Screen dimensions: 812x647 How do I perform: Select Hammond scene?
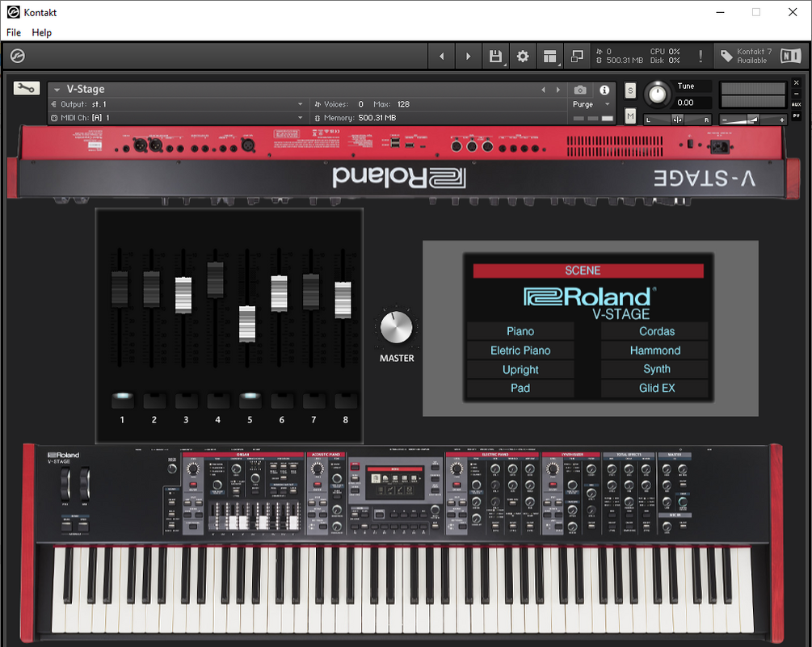click(655, 351)
